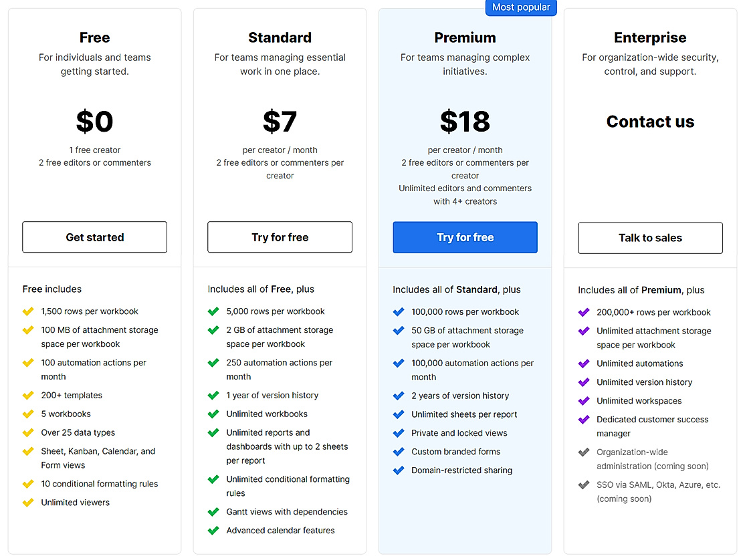Click the green checkmark next to "Gantt views with dependencies"

pyautogui.click(x=213, y=512)
